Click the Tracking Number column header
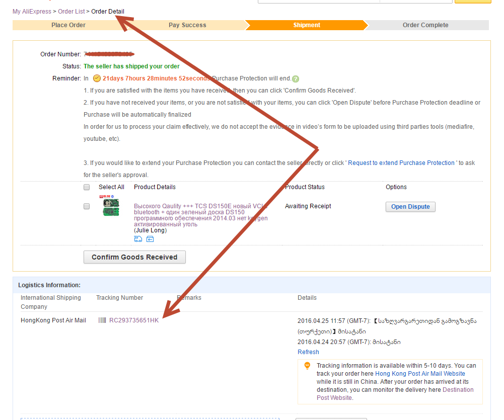The height and width of the screenshot is (420, 504). (x=119, y=298)
